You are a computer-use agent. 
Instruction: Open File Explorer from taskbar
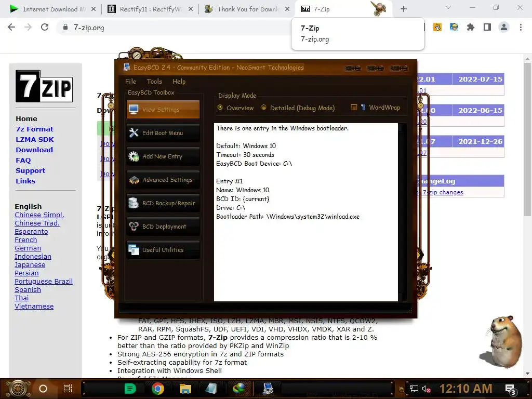tap(185, 389)
